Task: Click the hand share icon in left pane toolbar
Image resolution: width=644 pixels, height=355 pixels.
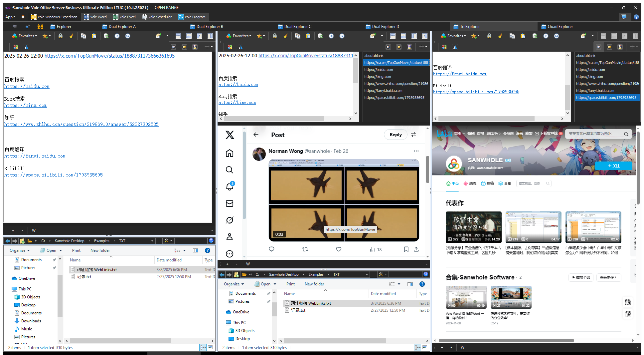Action: pyautogui.click(x=158, y=36)
